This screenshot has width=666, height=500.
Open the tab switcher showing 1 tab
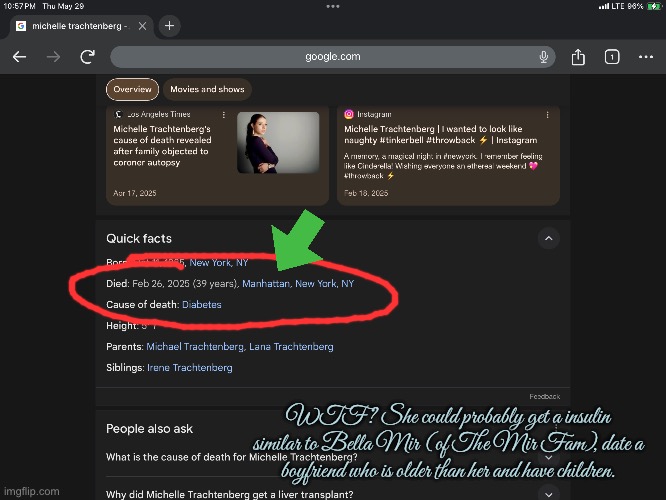612,56
